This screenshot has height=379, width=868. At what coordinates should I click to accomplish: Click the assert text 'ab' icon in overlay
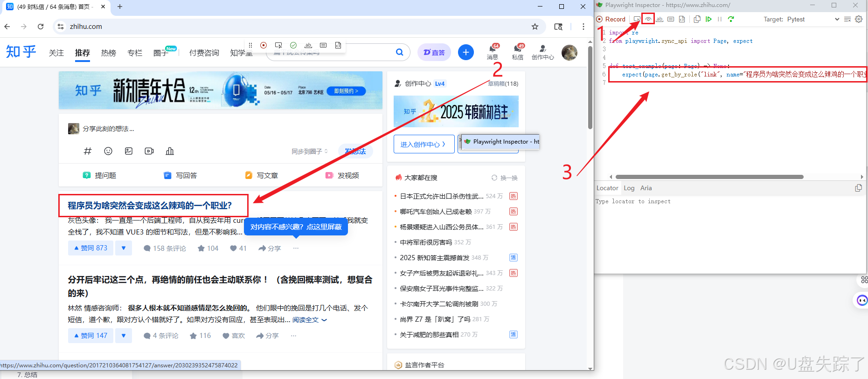(x=308, y=45)
